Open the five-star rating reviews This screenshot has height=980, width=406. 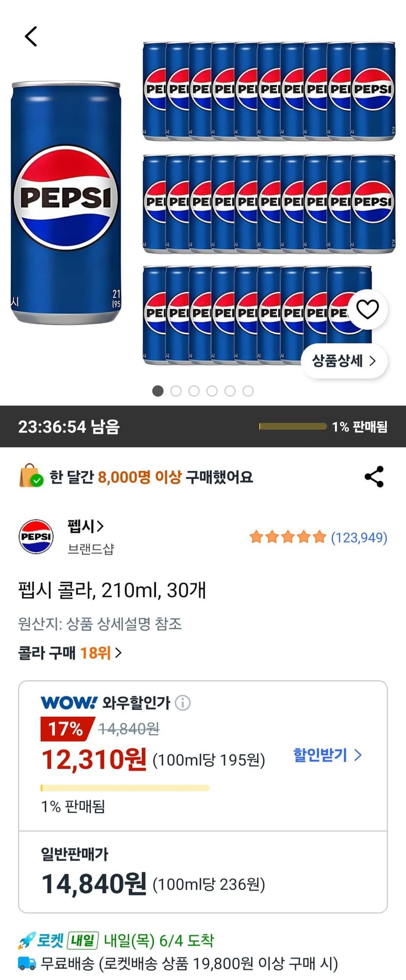[x=318, y=538]
